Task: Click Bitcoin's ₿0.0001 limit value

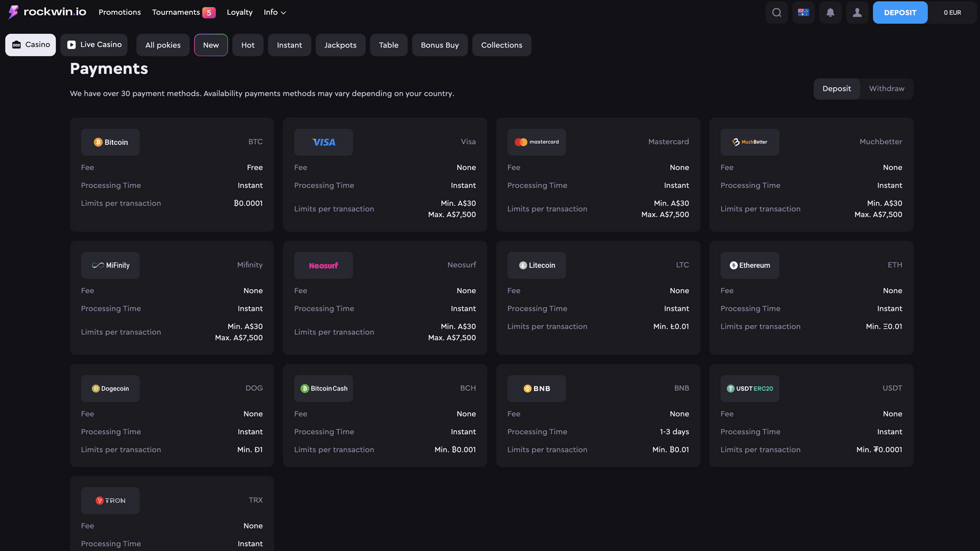Action: pyautogui.click(x=248, y=203)
